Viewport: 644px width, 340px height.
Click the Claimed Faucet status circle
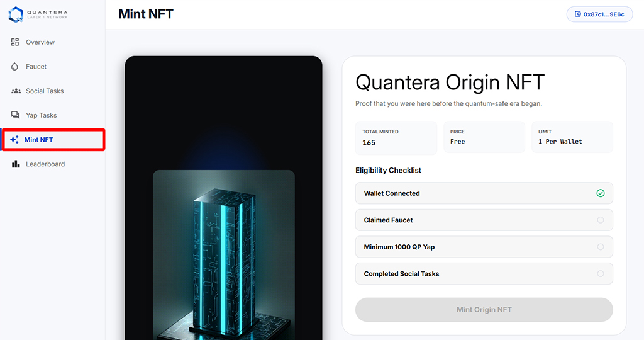pos(601,220)
